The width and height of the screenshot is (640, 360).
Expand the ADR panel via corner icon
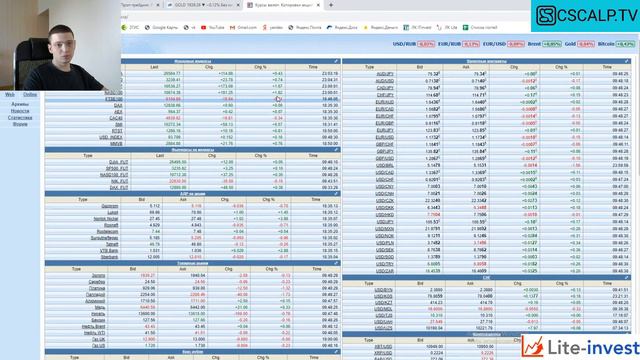click(x=336, y=194)
